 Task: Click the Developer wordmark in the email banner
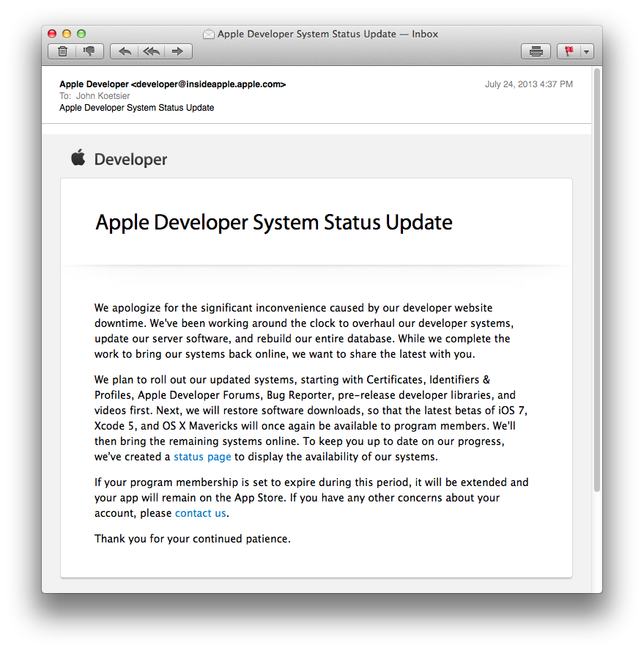130,159
